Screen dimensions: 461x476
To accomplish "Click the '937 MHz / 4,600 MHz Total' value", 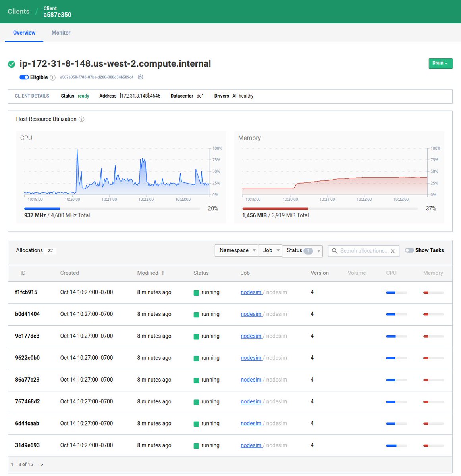I will [57, 215].
